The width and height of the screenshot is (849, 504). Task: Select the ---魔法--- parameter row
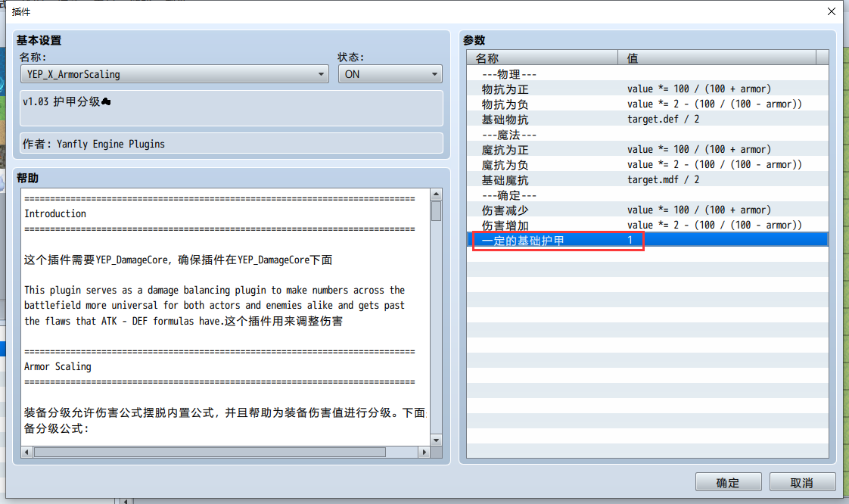[648, 134]
